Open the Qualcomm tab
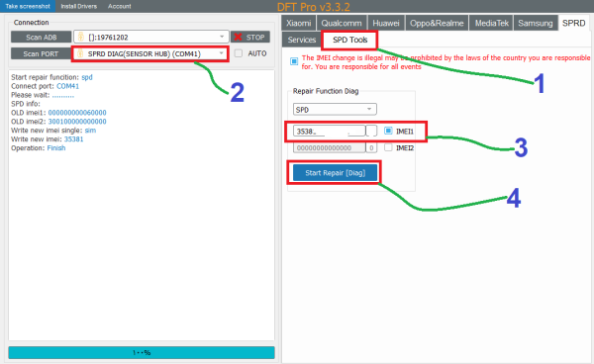Viewport: 594px width, 364px height. click(342, 23)
